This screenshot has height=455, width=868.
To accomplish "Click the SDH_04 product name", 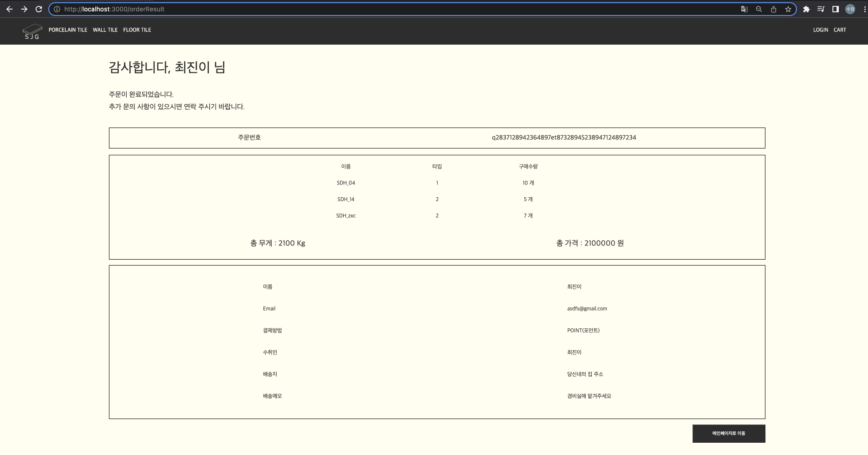I will click(346, 183).
